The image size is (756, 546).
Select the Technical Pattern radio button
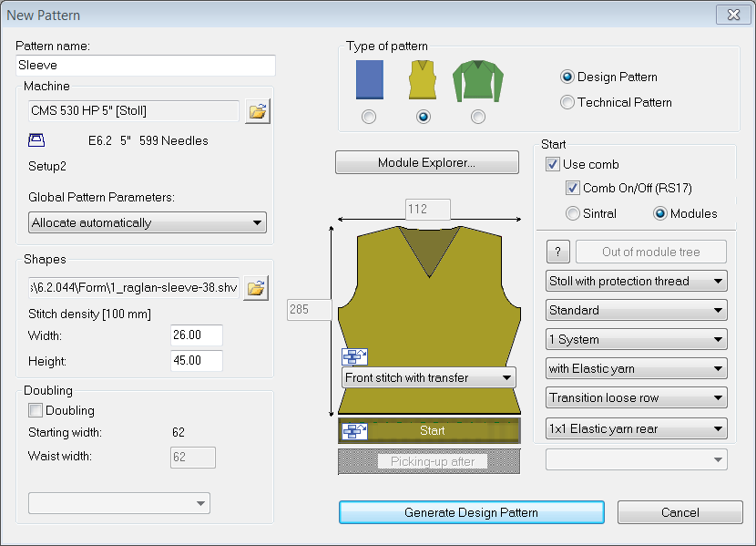568,103
